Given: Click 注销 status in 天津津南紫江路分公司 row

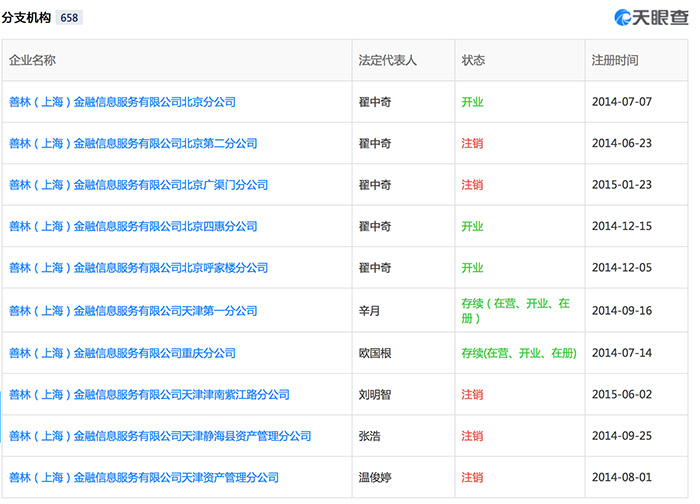Looking at the screenshot, I should (472, 395).
